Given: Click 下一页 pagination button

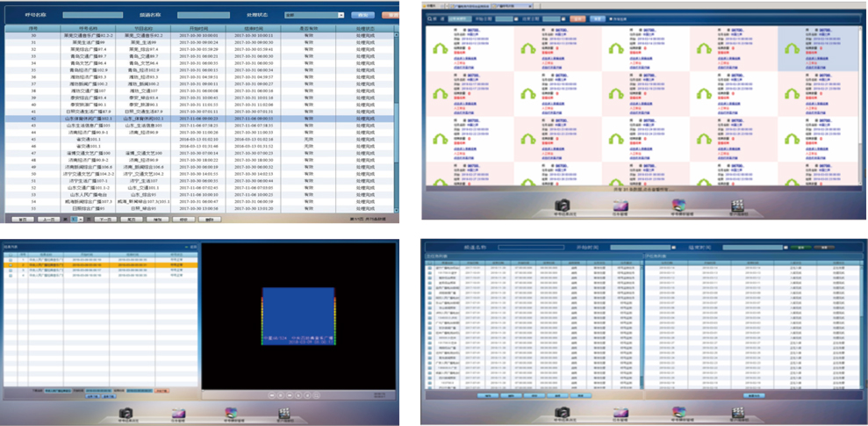Looking at the screenshot, I should tap(105, 220).
